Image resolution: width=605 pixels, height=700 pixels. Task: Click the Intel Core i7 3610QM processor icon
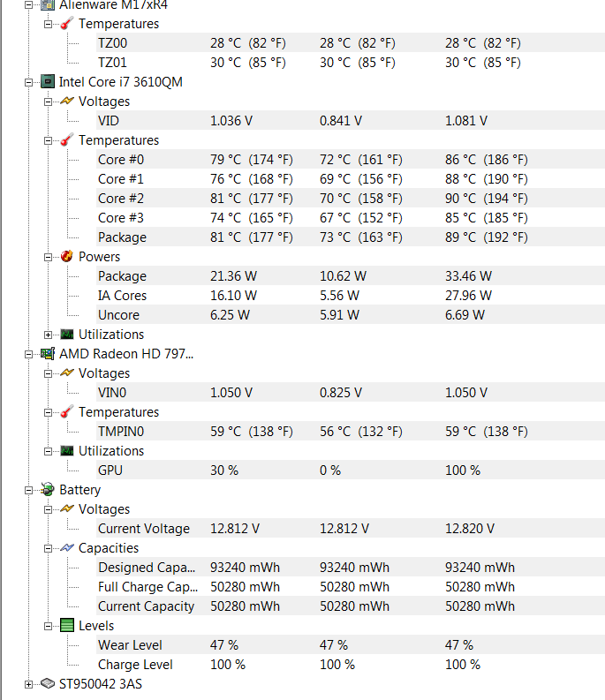pos(47,82)
